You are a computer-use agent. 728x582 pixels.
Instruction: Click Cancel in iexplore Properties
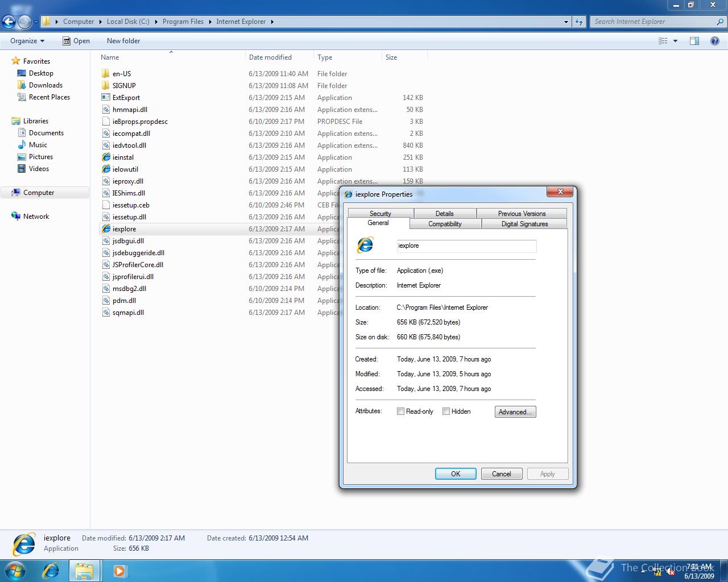[502, 474]
